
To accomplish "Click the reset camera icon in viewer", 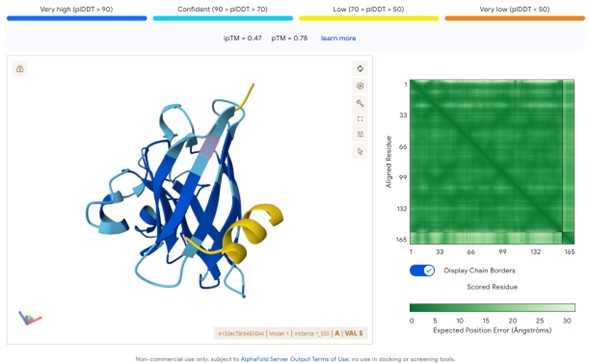I will (x=360, y=69).
